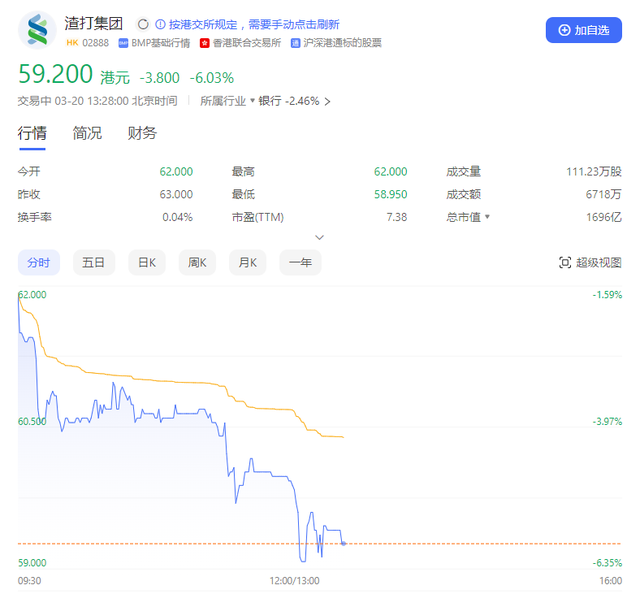Select the 月K chart period

[248, 263]
